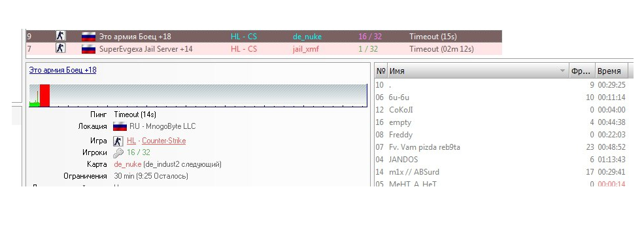The image size is (644, 246).
Task: Click Counter-Strike icon in de_nuke server row
Action: click(61, 36)
